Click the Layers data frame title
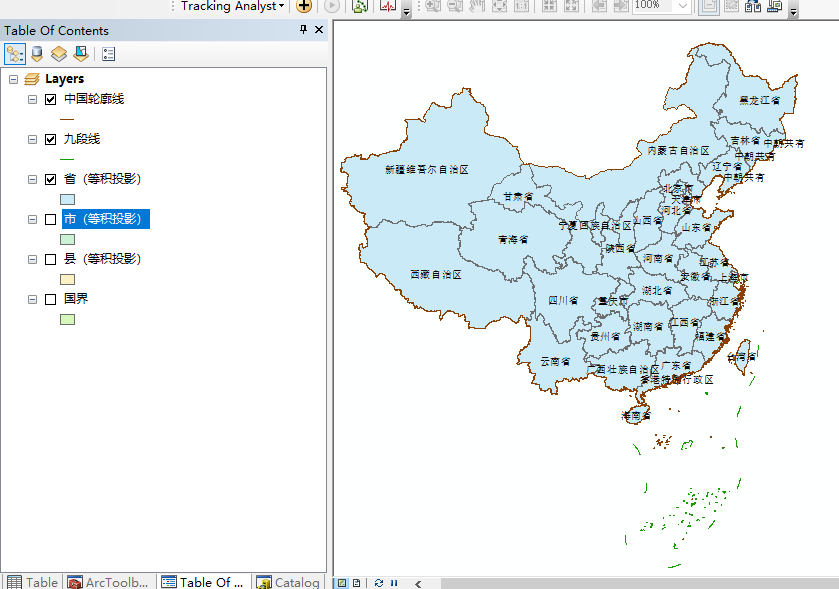Viewport: 839px width, 589px height. pyautogui.click(x=65, y=79)
